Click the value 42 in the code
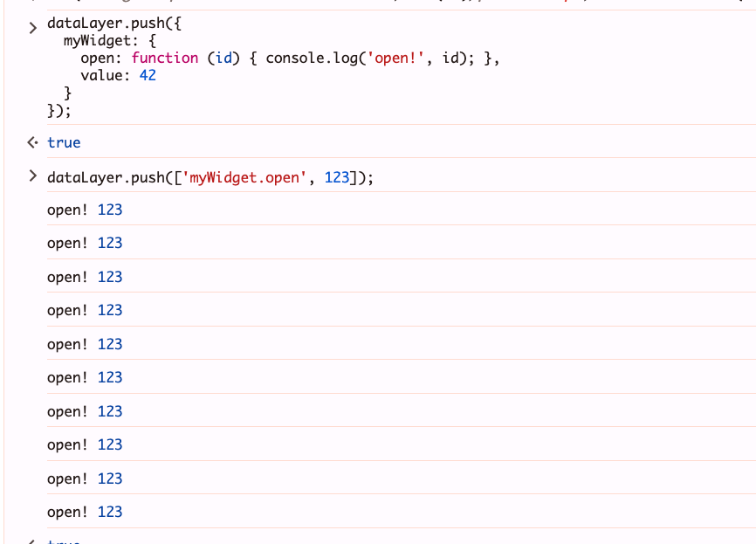This screenshot has width=756, height=544. coord(148,75)
